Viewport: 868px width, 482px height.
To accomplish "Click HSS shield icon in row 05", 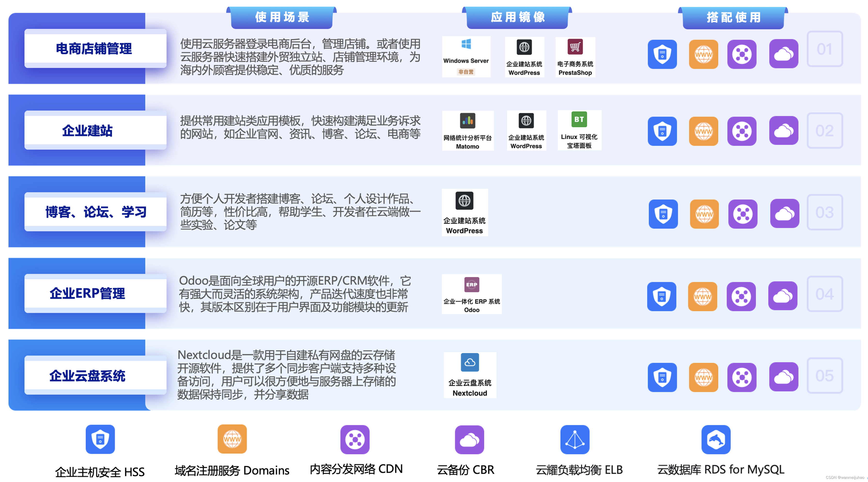I will 662,378.
